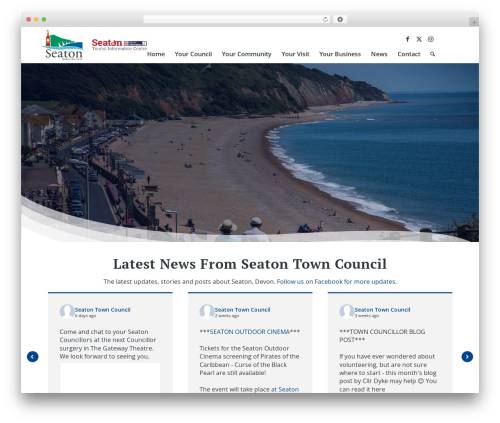Open the Home menu item
Image resolution: width=500 pixels, height=423 pixels.
point(156,54)
